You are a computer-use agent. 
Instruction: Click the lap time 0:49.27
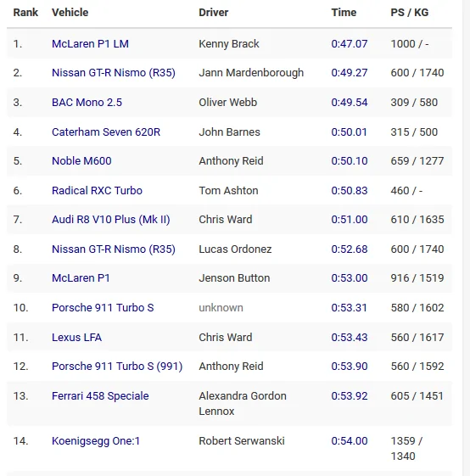click(x=350, y=73)
